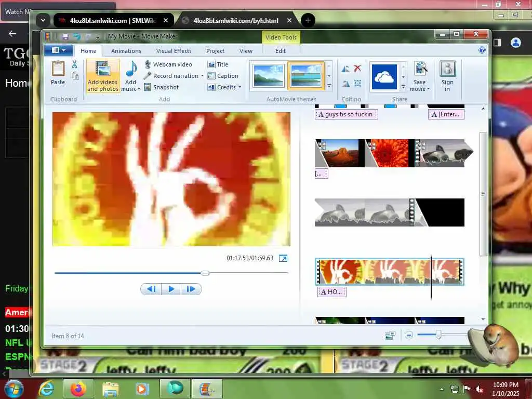Click the Copy icon in Clipboard group

coord(74,76)
